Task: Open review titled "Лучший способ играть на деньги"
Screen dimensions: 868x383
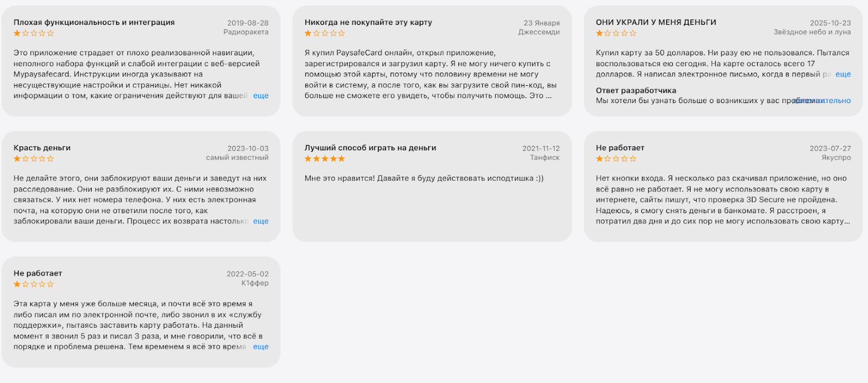Action: (x=370, y=148)
